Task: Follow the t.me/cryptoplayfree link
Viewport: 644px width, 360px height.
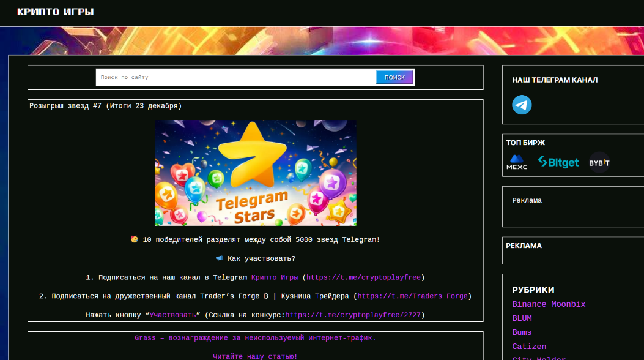Action: click(363, 277)
